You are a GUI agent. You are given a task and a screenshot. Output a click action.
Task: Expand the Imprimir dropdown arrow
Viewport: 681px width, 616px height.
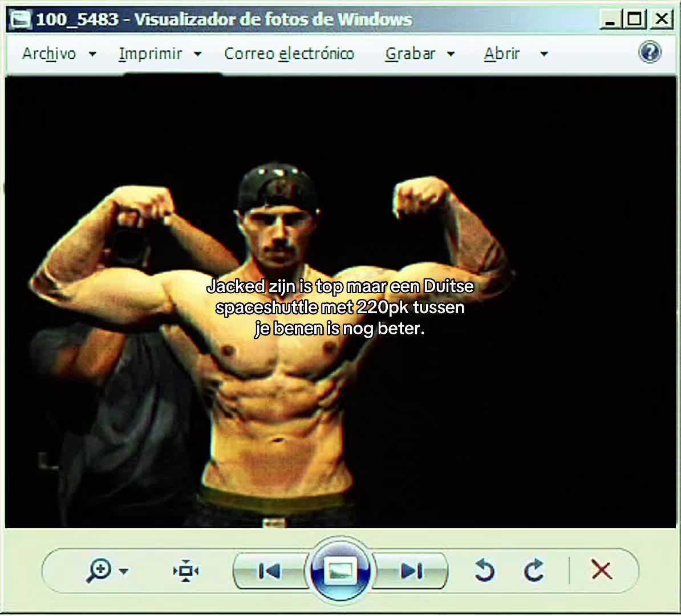pyautogui.click(x=197, y=54)
